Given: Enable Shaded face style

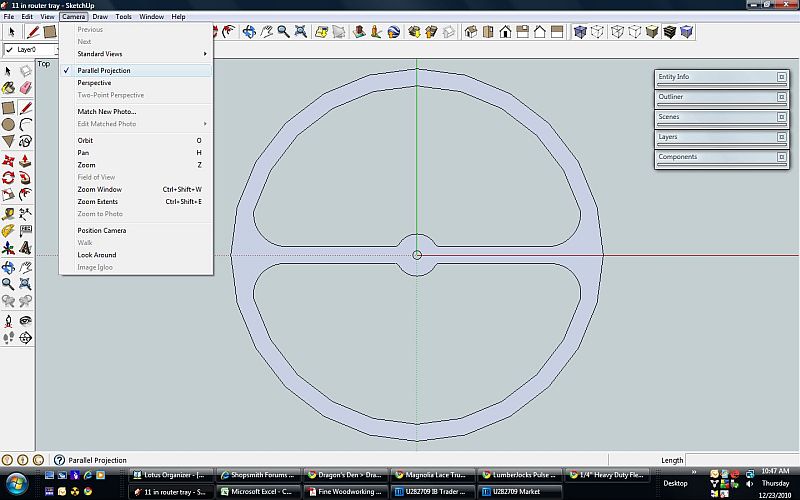Looking at the screenshot, I should coord(652,32).
